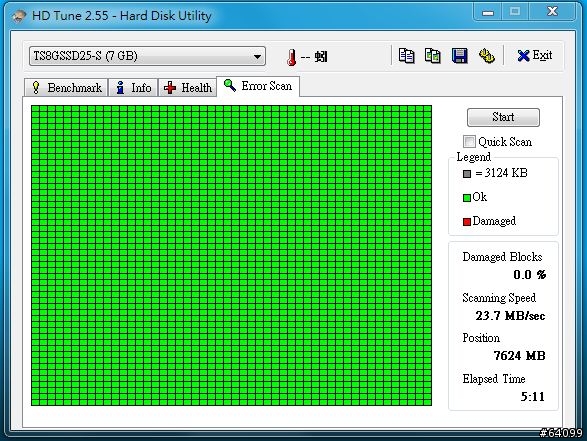587x441 pixels.
Task: Click the HD Tune title bar icon
Action: point(19,16)
